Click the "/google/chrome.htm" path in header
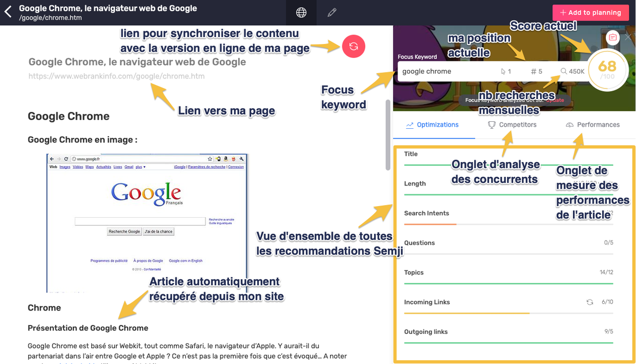This screenshot has width=636, height=364. (50, 18)
